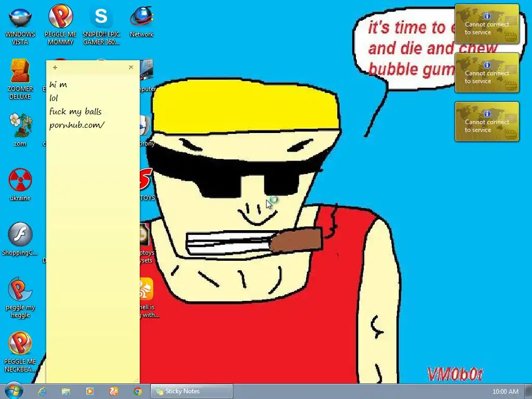The height and width of the screenshot is (399, 532).
Task: Click the info icon on the third gadget
Action: pyautogui.click(x=487, y=114)
